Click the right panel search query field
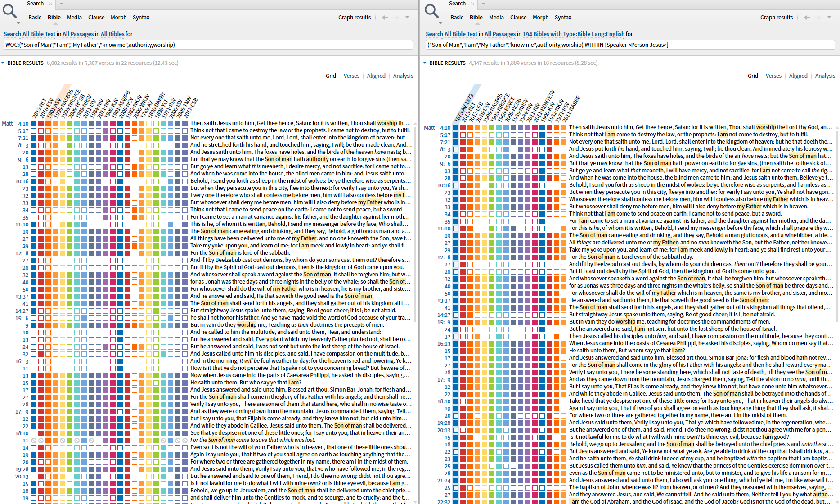This screenshot has width=840, height=504. [x=630, y=45]
